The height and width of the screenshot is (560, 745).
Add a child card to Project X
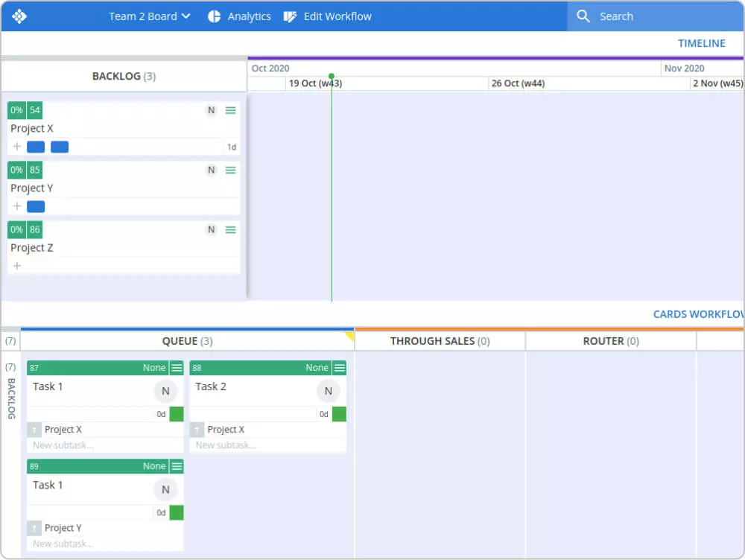point(17,147)
